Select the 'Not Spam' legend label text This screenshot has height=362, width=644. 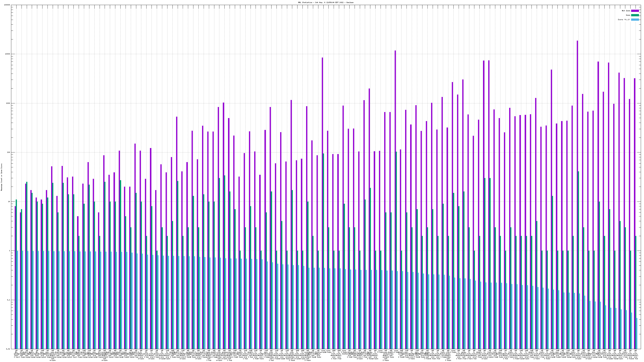tap(626, 11)
